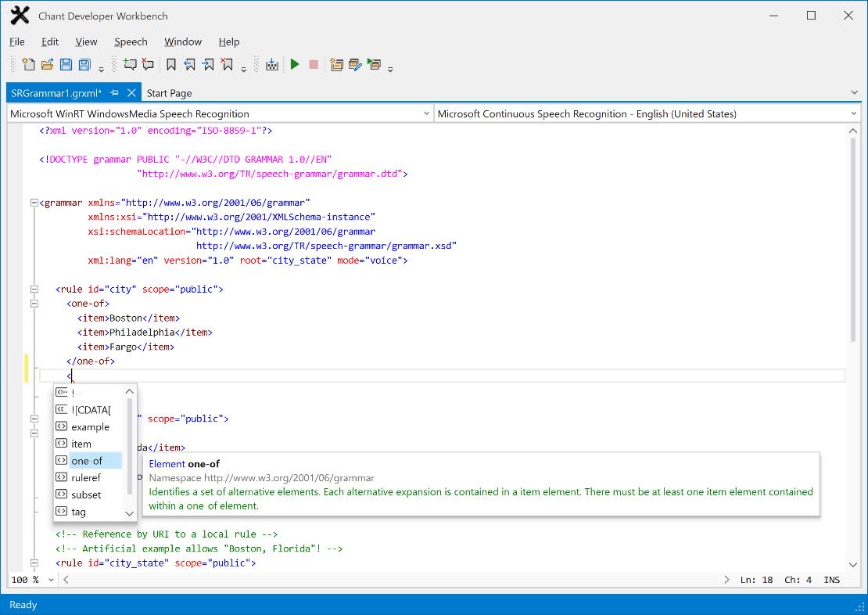Pin the SRGrammar1.grxml tab

(x=115, y=92)
